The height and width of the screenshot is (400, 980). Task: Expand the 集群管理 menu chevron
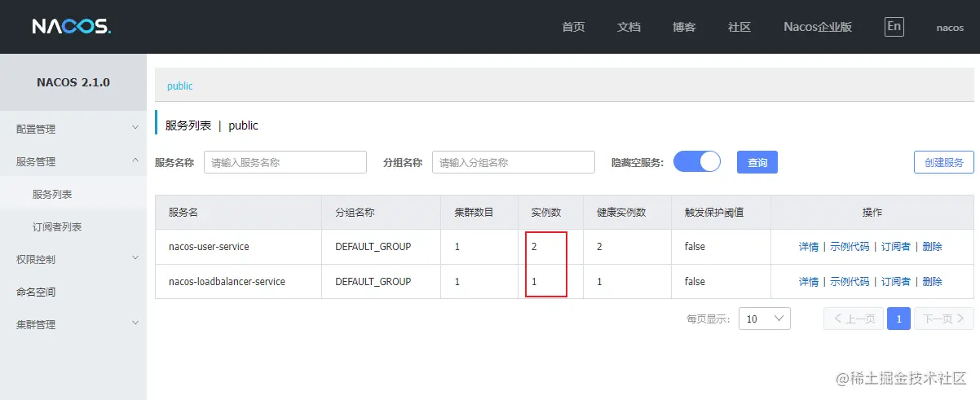coord(135,323)
